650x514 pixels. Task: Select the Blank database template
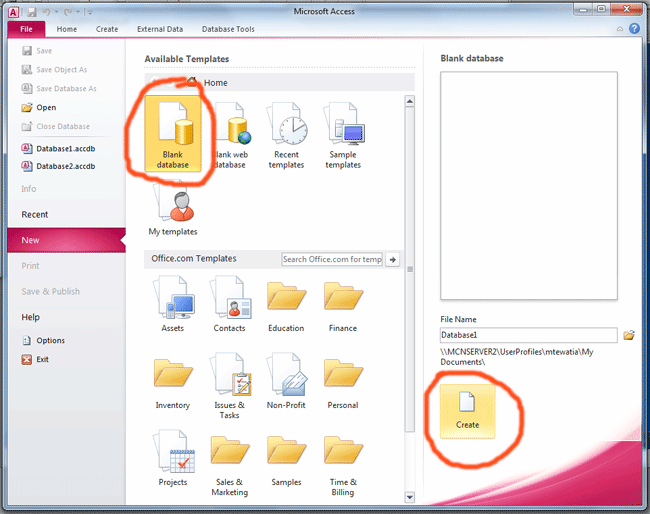[x=173, y=134]
